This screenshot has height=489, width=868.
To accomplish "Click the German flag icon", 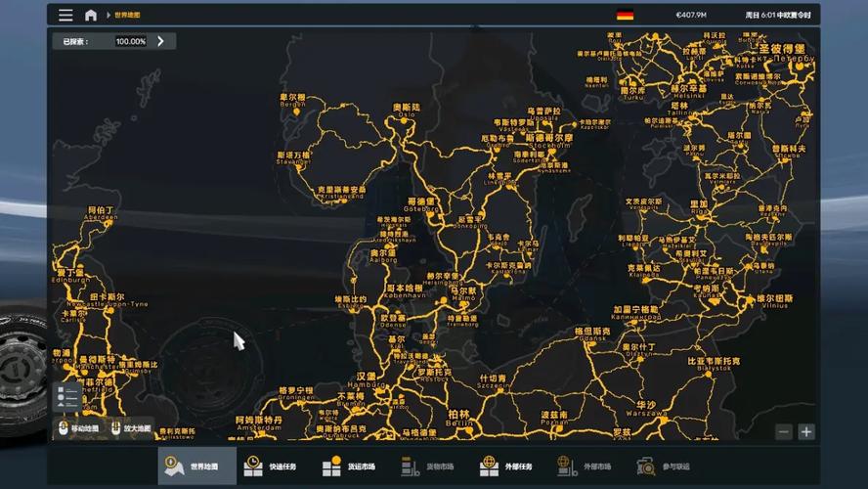I will tap(625, 15).
